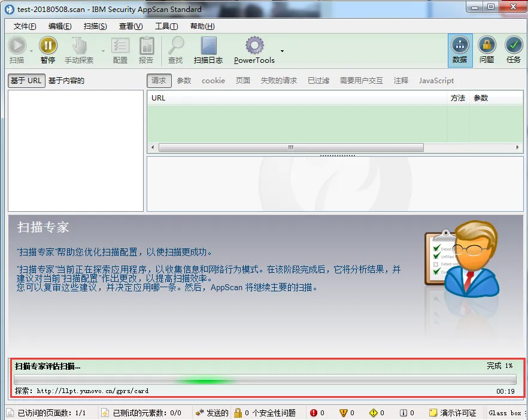Click the security issues padlock icon

[x=238, y=413]
